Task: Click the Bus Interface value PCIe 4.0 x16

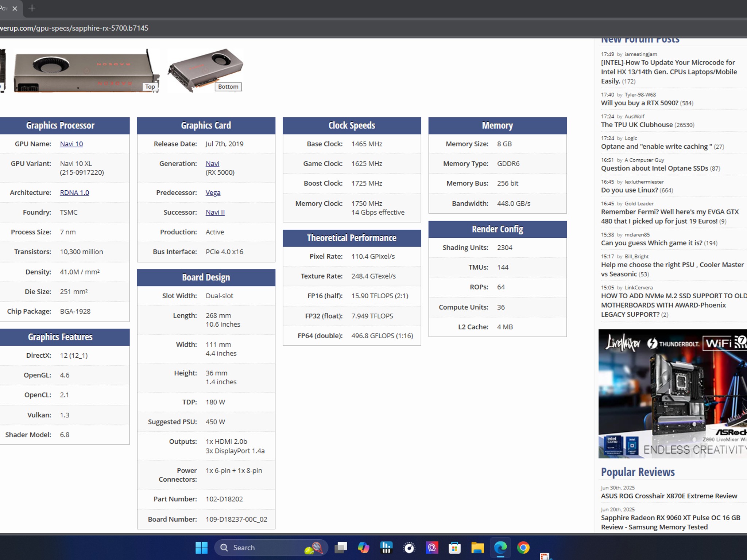Action: click(224, 252)
